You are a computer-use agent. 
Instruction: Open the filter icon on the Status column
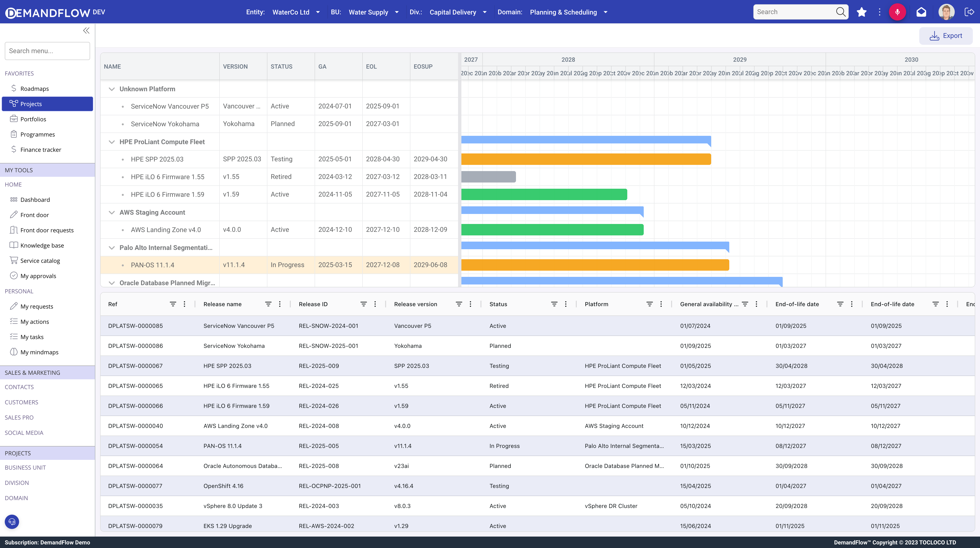click(554, 304)
